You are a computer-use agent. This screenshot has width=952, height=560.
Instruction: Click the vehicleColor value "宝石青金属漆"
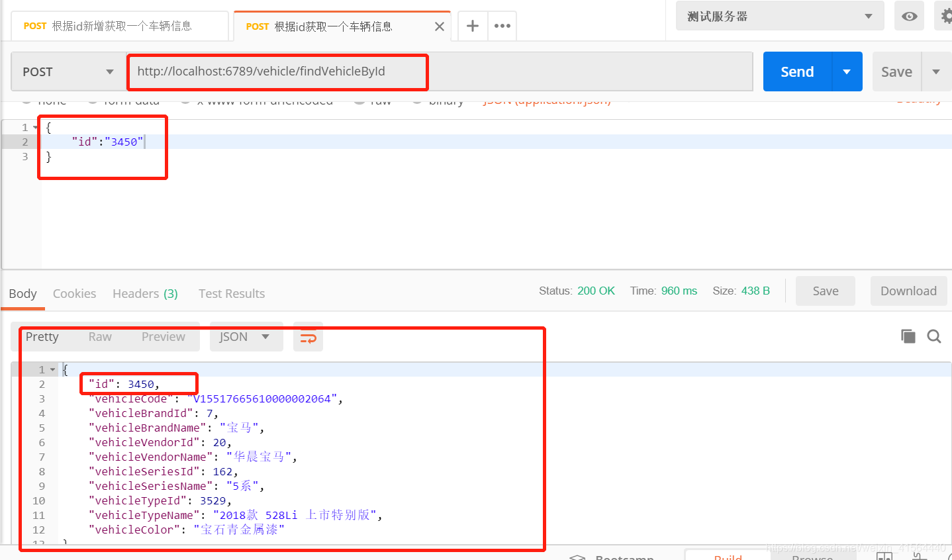(239, 530)
